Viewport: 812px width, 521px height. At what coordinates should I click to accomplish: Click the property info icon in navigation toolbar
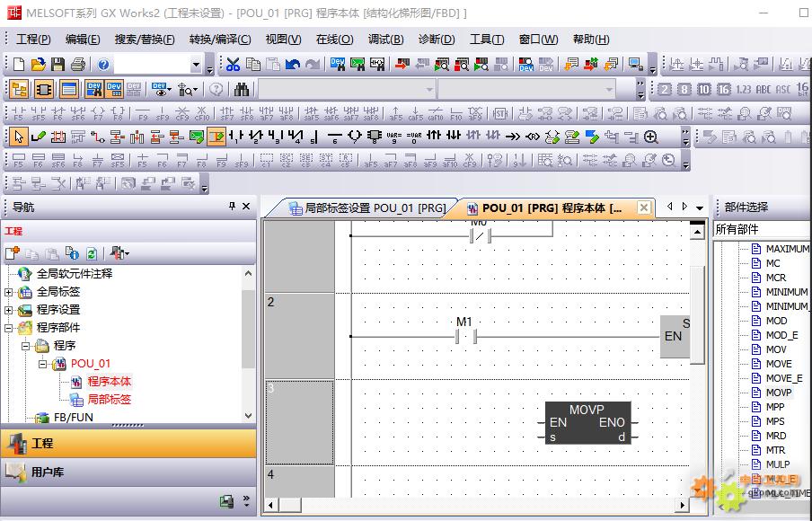(x=72, y=253)
